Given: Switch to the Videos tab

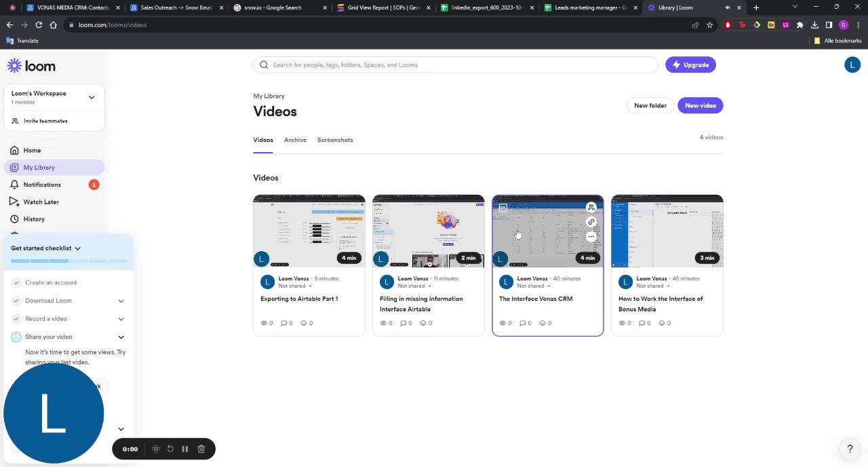Looking at the screenshot, I should [x=263, y=140].
